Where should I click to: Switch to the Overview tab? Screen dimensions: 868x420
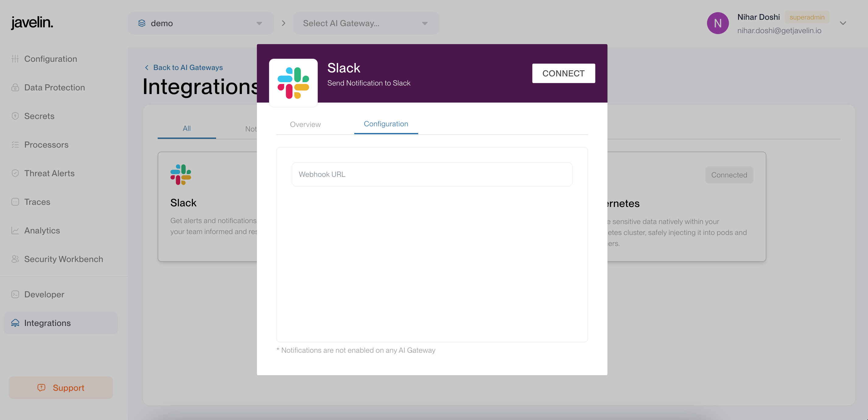tap(305, 124)
